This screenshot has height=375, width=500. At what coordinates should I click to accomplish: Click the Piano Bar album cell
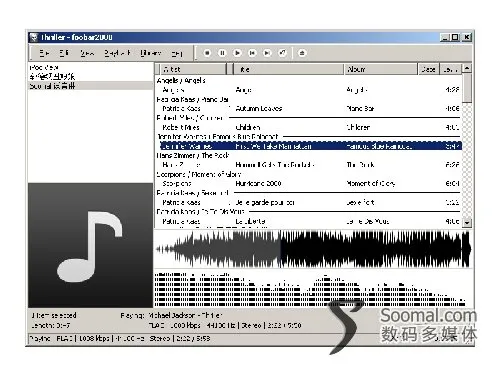[x=360, y=108]
